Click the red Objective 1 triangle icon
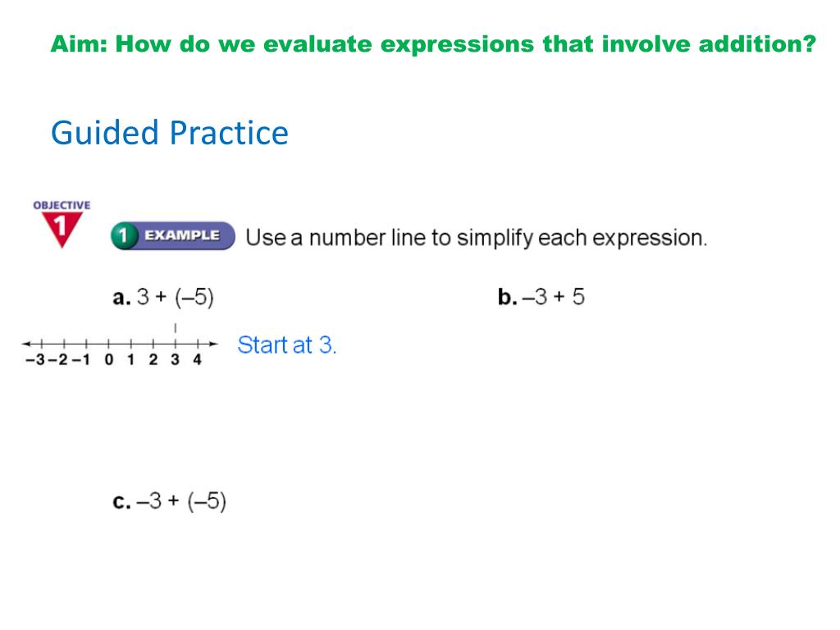Screen dimensions: 840x630 tap(62, 230)
